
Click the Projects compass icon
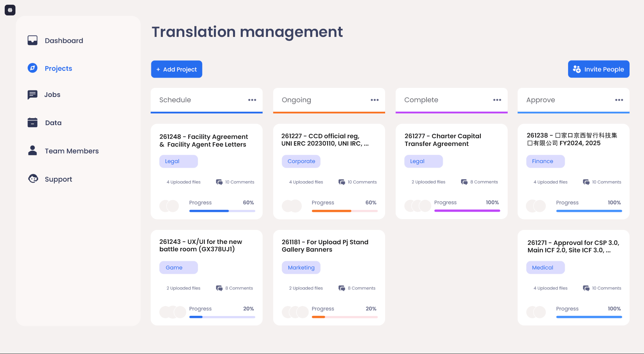pyautogui.click(x=33, y=68)
